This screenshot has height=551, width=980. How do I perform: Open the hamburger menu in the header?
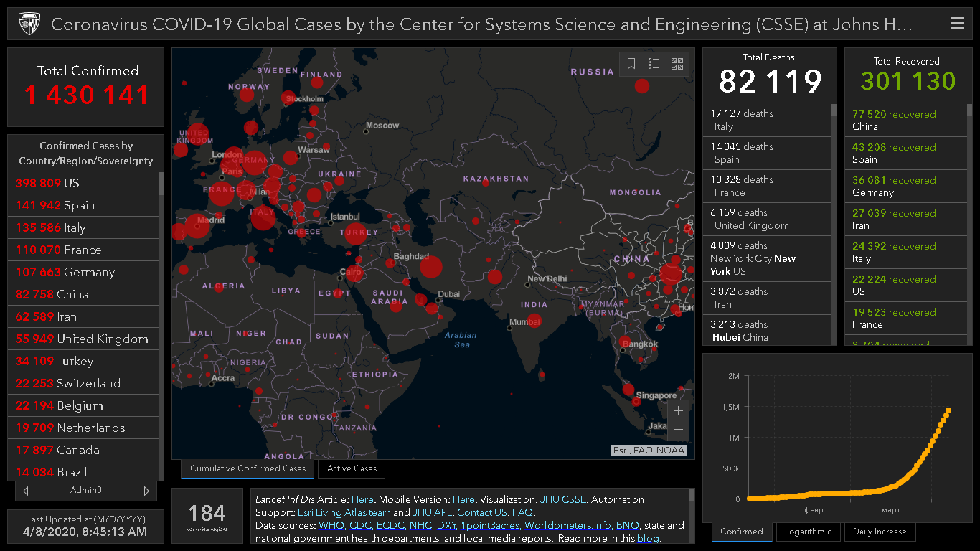point(957,24)
